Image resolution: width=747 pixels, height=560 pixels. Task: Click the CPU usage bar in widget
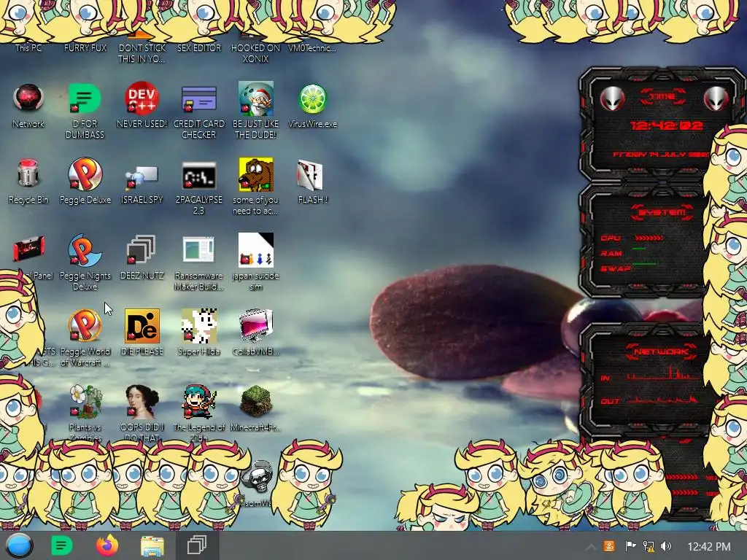[649, 238]
